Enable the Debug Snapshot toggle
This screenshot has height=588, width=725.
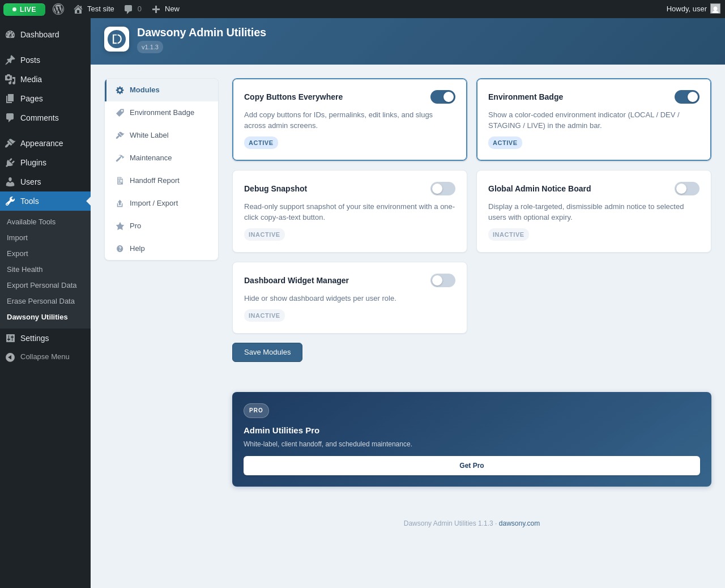coord(443,189)
